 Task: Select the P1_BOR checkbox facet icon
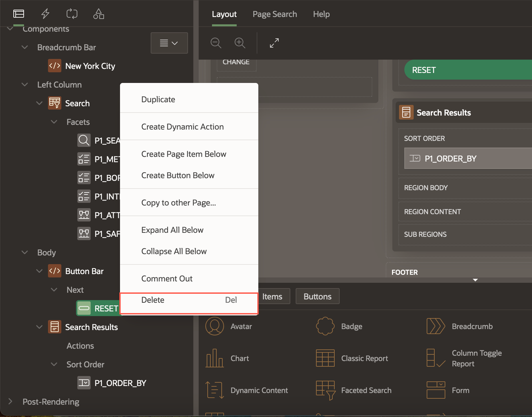coord(84,178)
